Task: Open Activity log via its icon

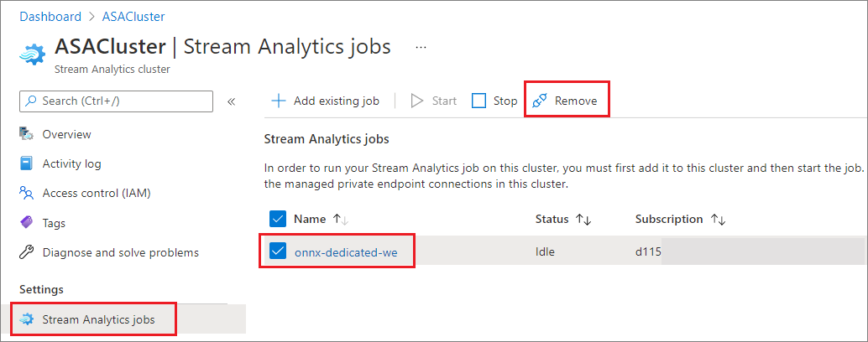Action: tap(26, 163)
